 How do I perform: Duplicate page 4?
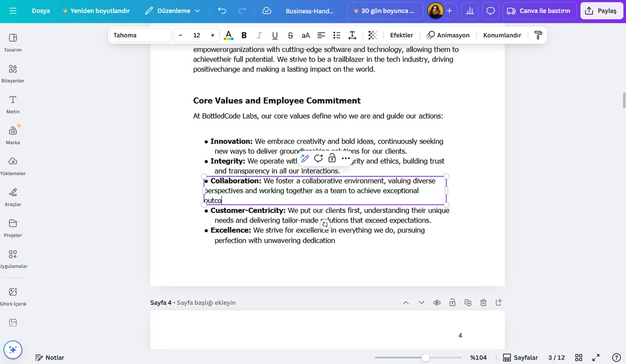[x=468, y=303]
